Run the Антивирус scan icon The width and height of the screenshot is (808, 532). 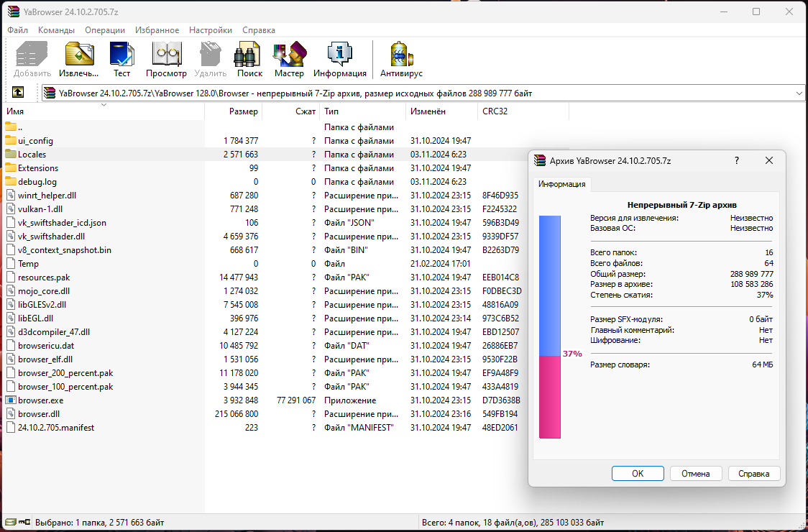tap(401, 55)
